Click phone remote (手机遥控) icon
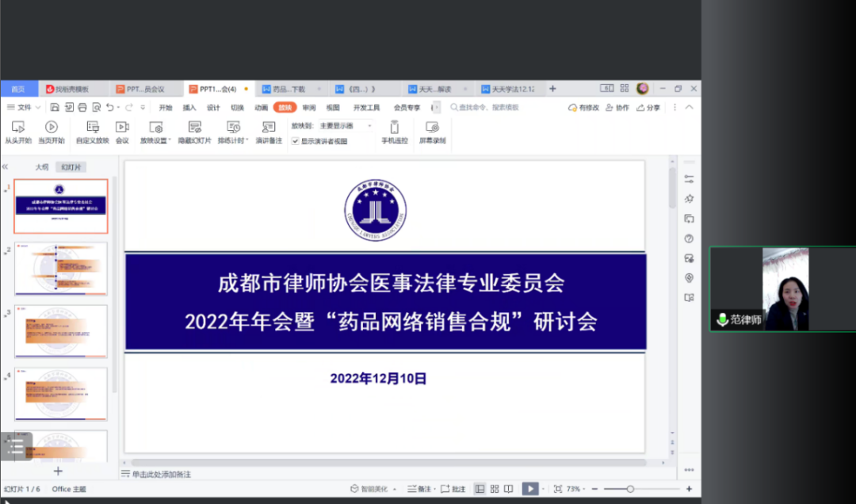Screen dimensions: 856x504 394,132
